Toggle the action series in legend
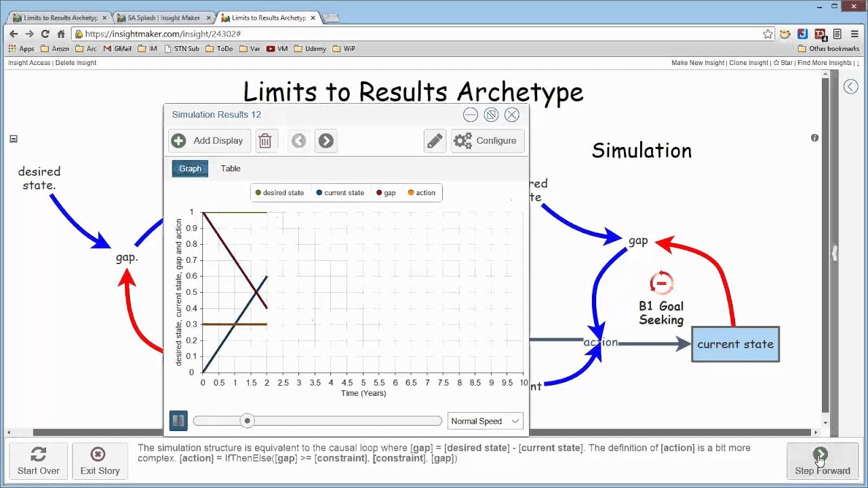 click(421, 193)
